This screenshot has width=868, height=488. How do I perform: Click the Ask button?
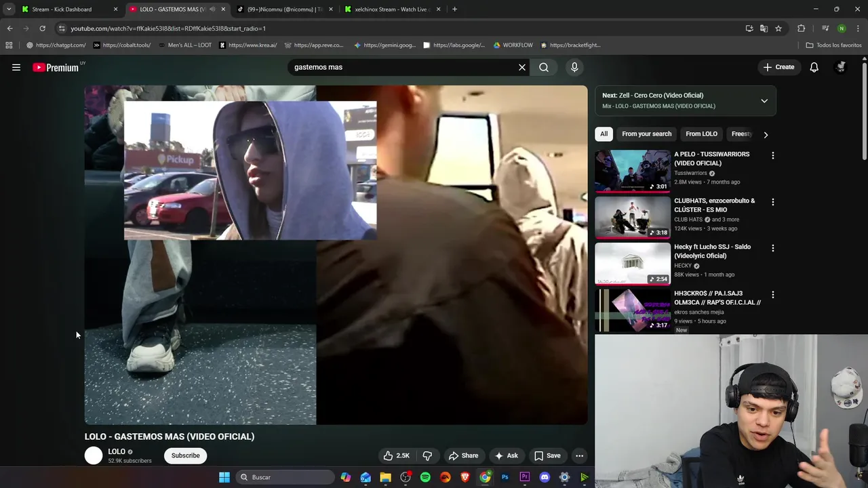507,455
